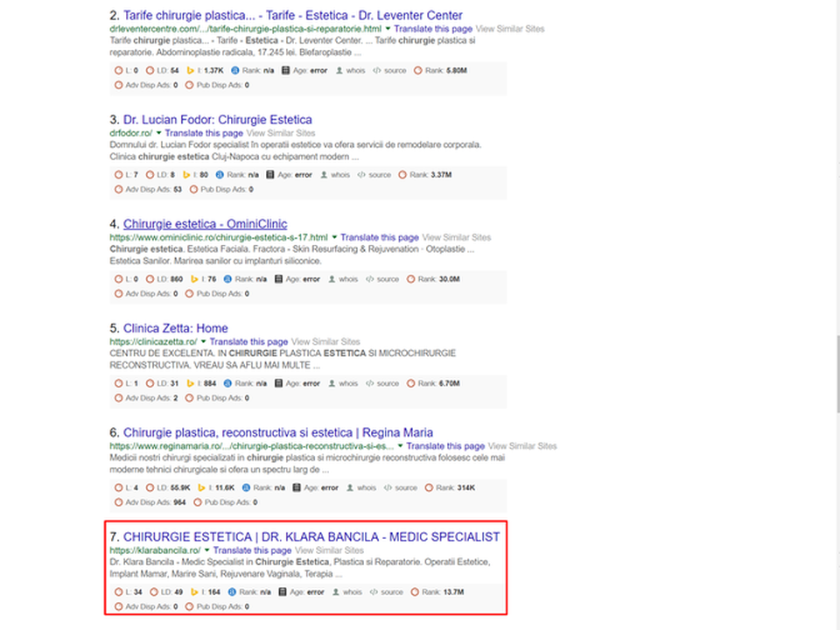Screen dimensions: 840x630
Task: Click source icon in Dr. Leventer SEO bar
Action: point(377,70)
